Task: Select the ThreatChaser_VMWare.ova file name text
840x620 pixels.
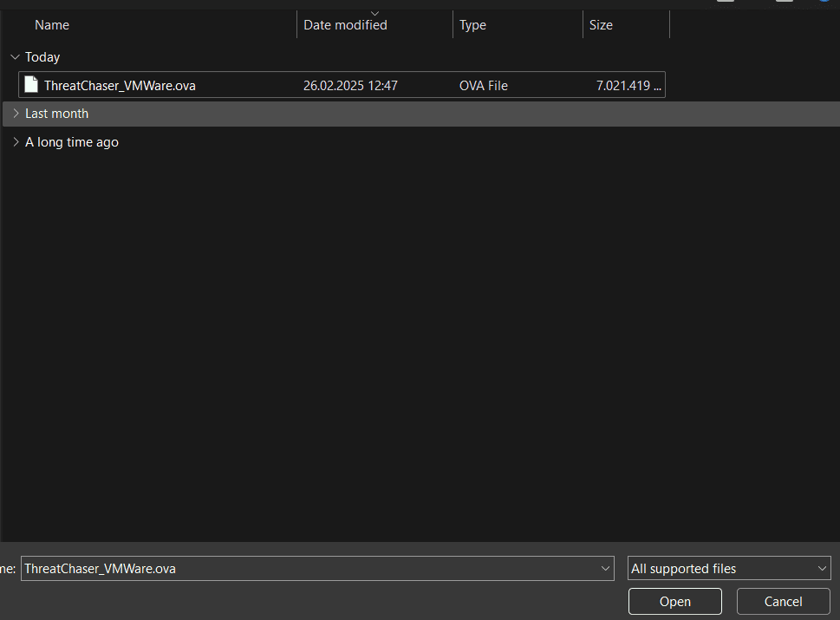Action: click(120, 85)
